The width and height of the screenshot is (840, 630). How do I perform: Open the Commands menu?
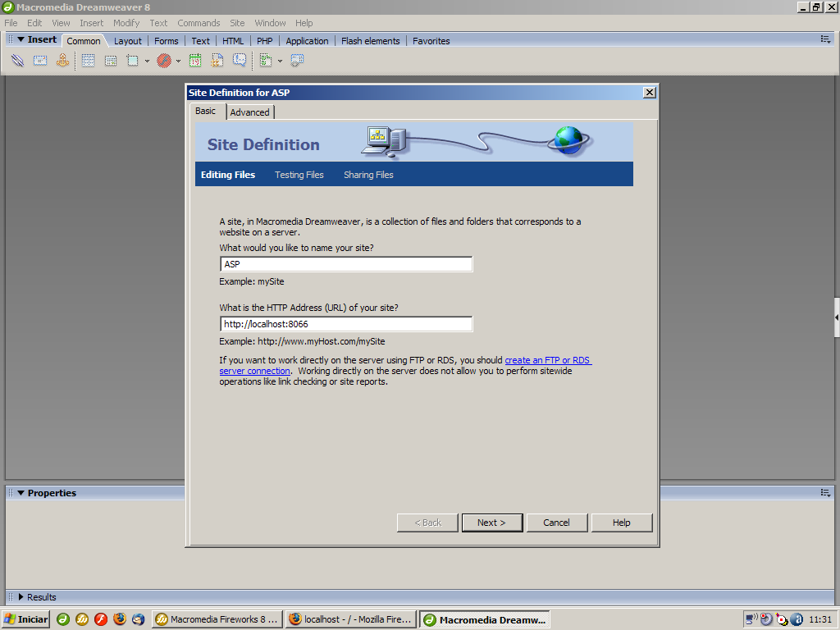(x=199, y=23)
